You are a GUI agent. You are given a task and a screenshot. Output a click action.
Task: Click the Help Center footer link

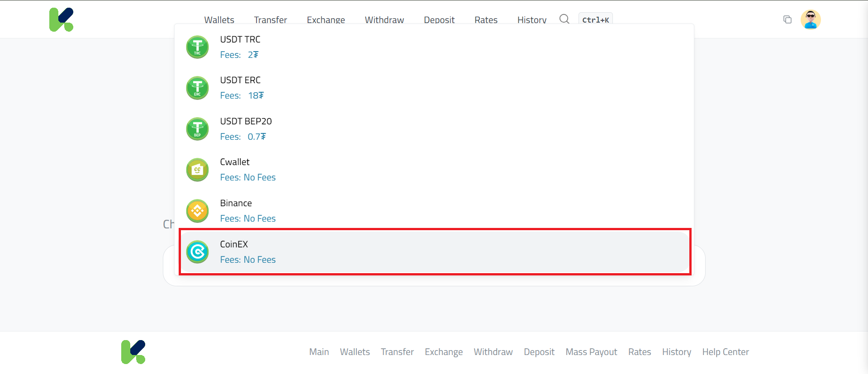tap(725, 352)
